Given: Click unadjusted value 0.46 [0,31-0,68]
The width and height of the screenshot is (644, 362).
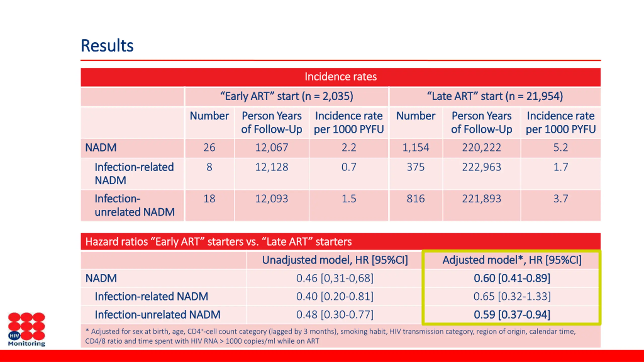Looking at the screenshot, I should (x=335, y=278).
